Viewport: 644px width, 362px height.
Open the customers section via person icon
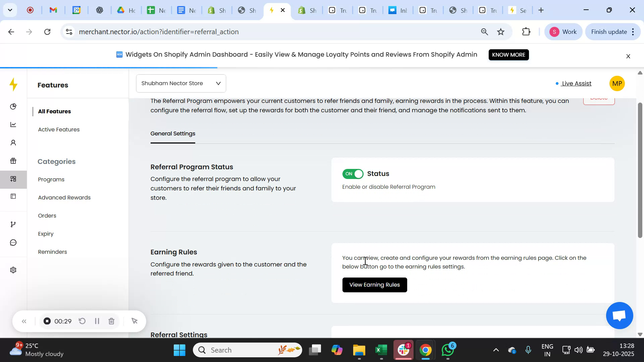tap(13, 142)
